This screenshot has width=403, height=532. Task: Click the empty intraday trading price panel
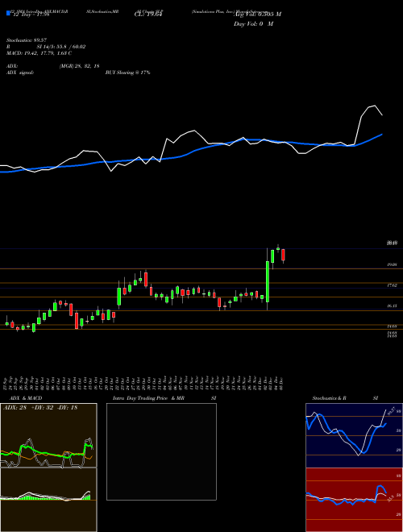click(x=161, y=451)
